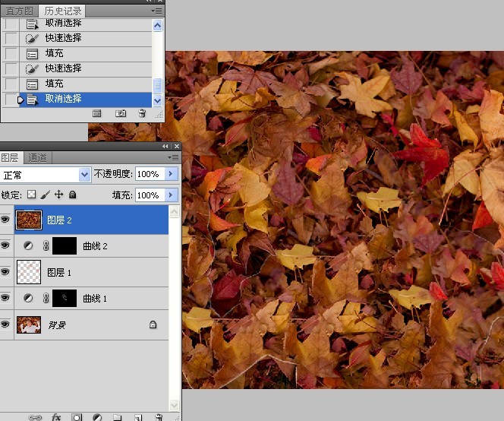This screenshot has width=504, height=421.
Task: Open the 填充 fill slider arrow
Action: pyautogui.click(x=171, y=195)
